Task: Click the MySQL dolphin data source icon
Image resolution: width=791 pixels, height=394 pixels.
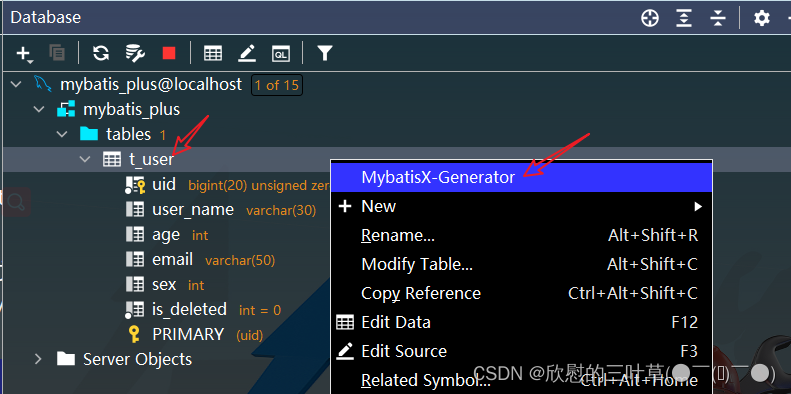Action: [x=42, y=84]
